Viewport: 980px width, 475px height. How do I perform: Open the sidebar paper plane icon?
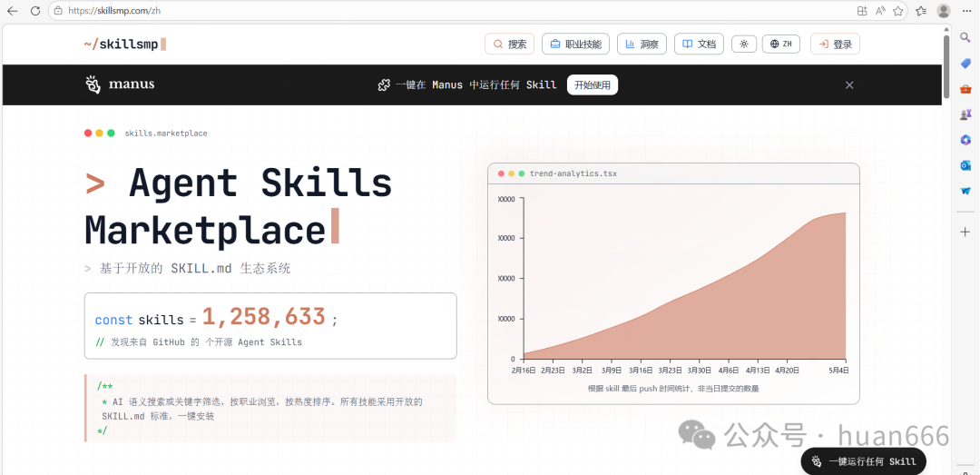point(965,190)
